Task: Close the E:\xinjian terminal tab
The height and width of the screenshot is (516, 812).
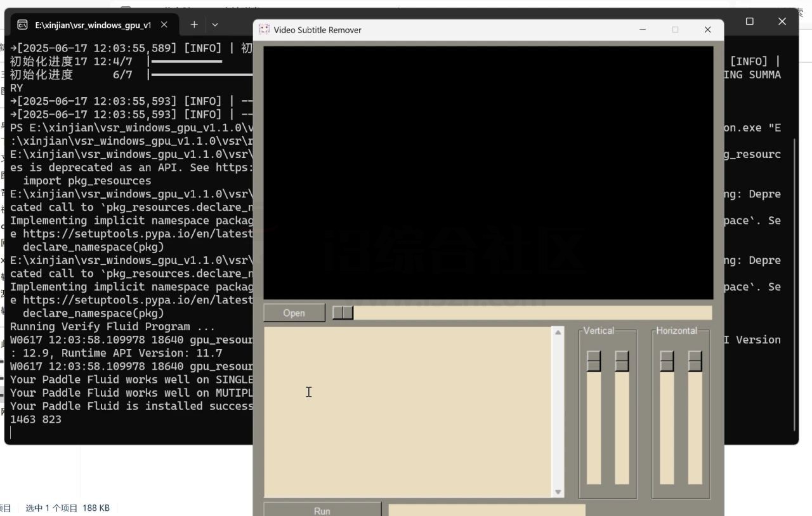Action: (x=164, y=25)
